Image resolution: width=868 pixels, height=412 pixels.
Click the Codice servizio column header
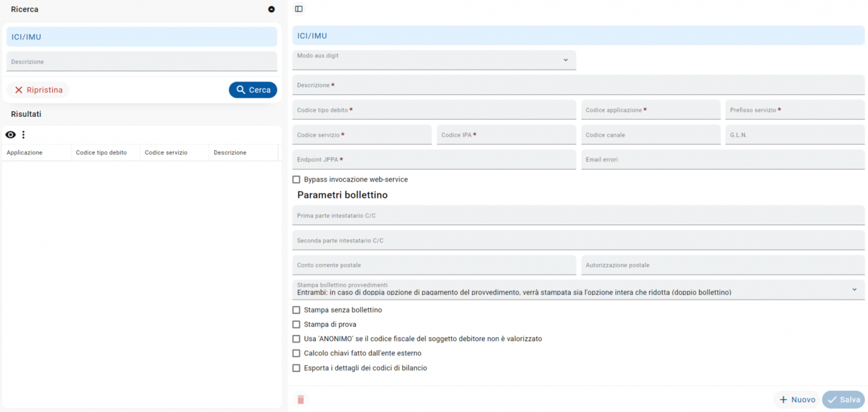click(x=166, y=153)
